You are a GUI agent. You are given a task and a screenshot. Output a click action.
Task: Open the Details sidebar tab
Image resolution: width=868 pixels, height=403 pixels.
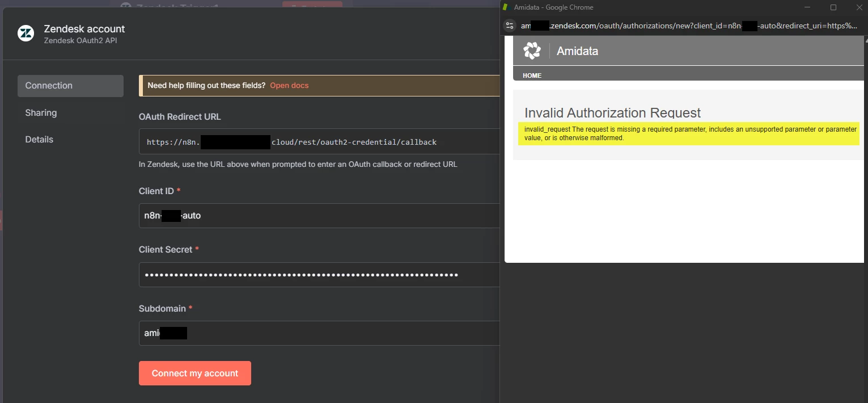(x=70, y=140)
